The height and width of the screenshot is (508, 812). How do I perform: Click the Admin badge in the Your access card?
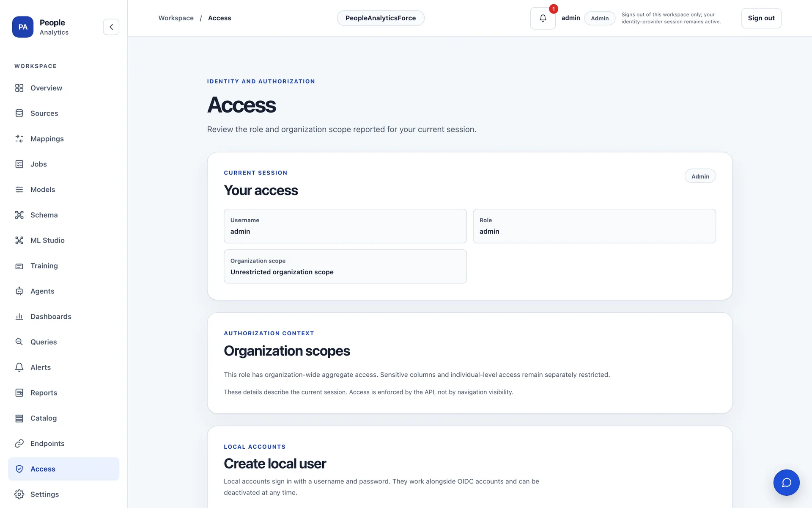700,176
